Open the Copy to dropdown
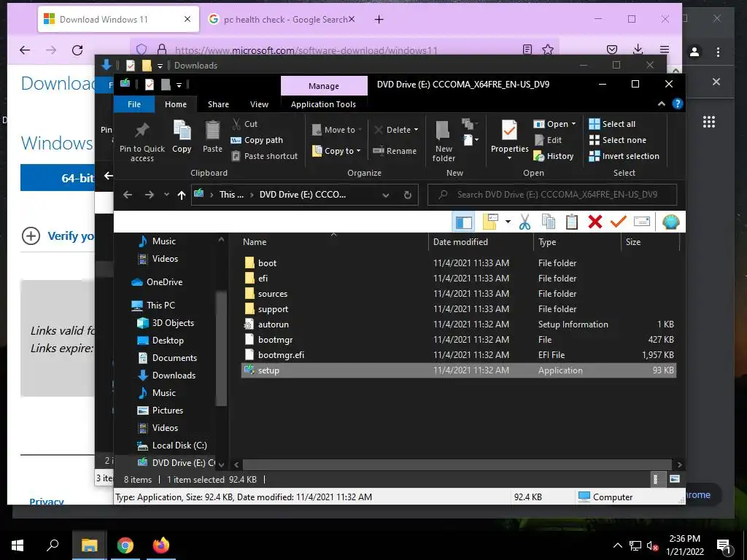747x560 pixels. (x=336, y=151)
